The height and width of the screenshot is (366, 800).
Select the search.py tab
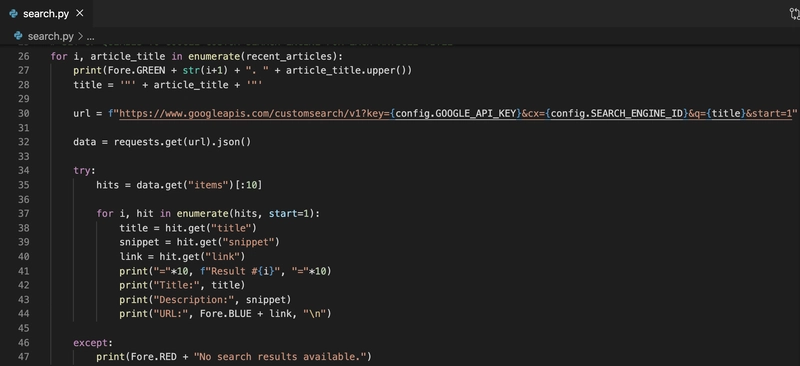pos(46,14)
